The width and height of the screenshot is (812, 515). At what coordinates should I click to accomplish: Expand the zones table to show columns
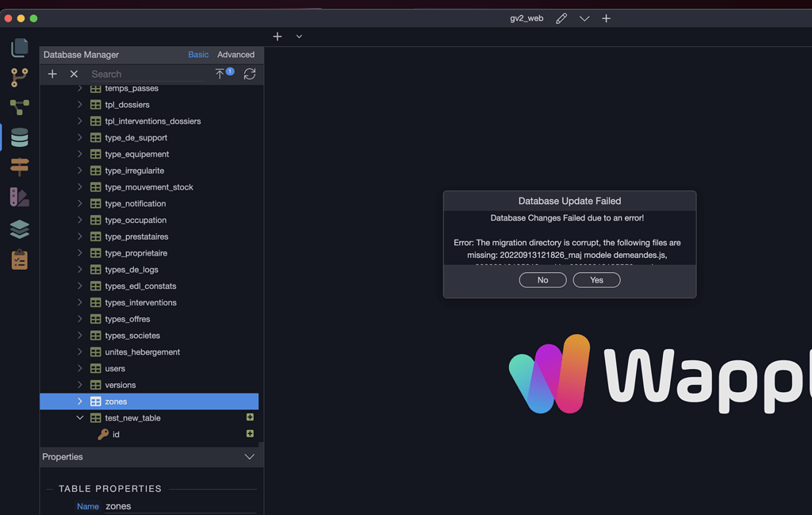point(79,401)
